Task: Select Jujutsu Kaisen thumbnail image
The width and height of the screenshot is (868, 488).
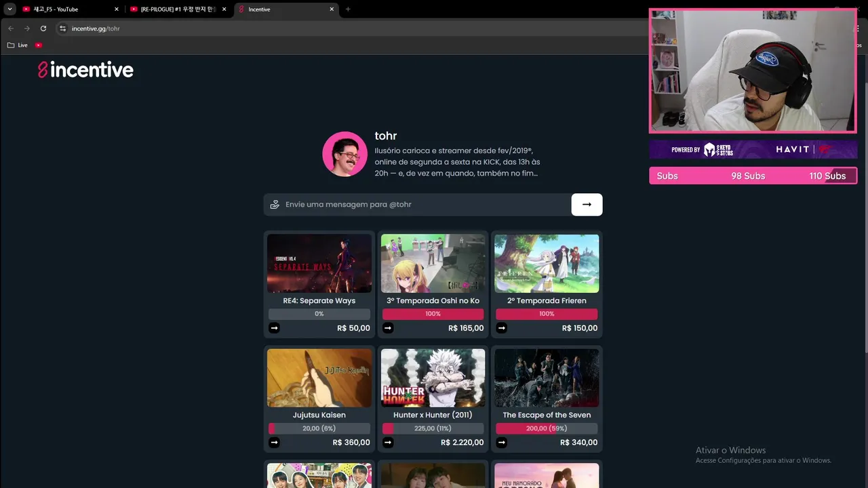Action: coord(319,378)
